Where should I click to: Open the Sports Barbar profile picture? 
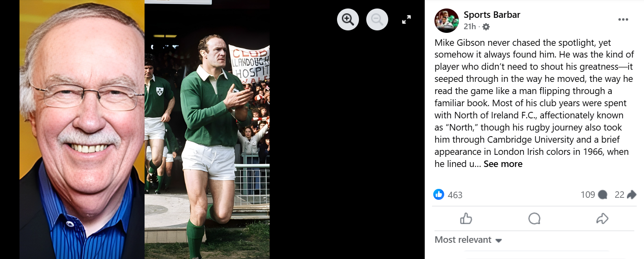[x=446, y=20]
